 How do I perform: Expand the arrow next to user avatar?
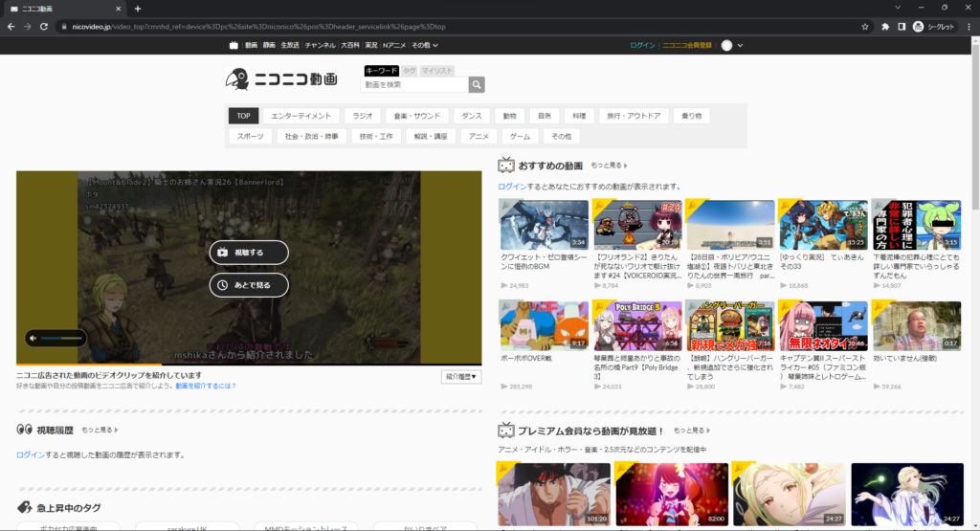click(740, 45)
